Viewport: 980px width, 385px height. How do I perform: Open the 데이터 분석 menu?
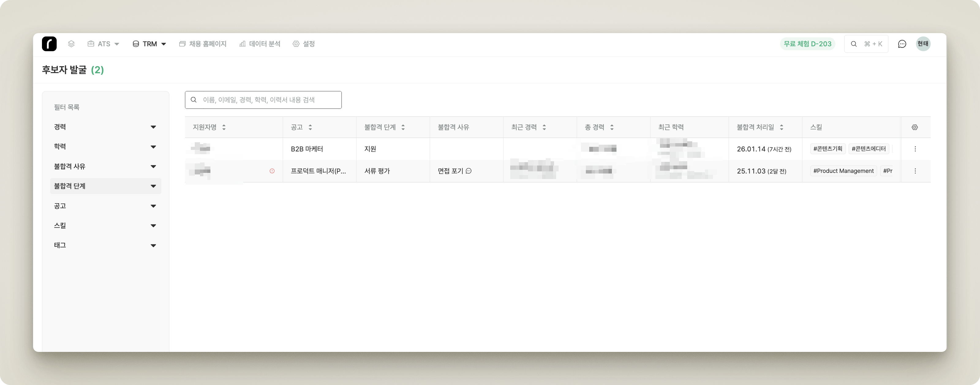click(260, 44)
